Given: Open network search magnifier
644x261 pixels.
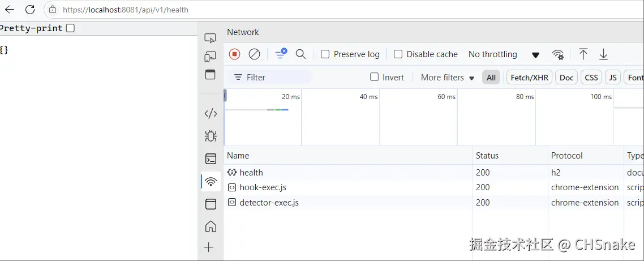Looking at the screenshot, I should (x=300, y=54).
